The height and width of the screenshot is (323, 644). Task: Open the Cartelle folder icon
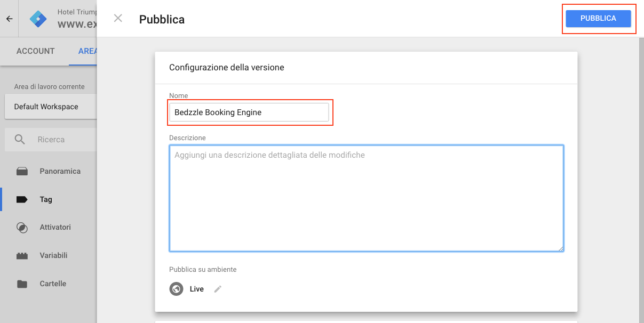22,284
